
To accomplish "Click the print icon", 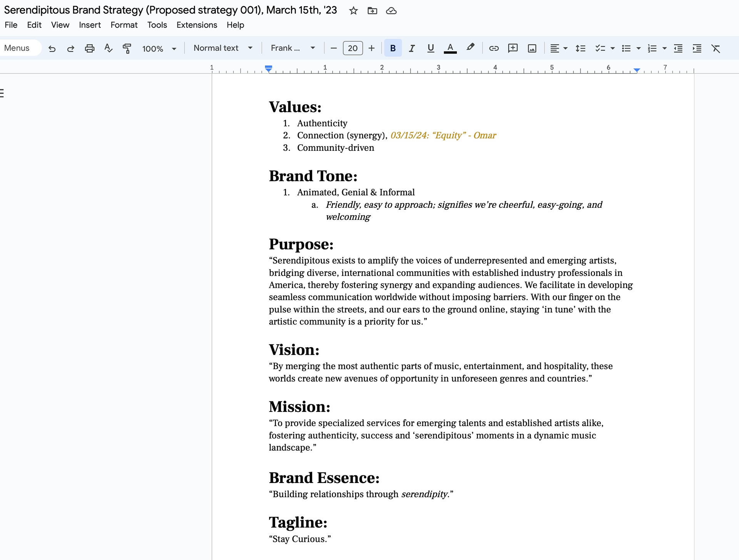I will [89, 48].
